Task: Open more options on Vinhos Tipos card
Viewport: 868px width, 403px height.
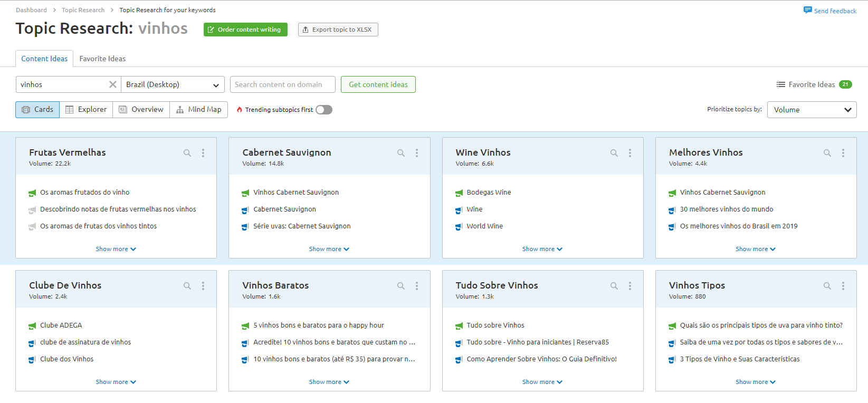Action: [843, 286]
